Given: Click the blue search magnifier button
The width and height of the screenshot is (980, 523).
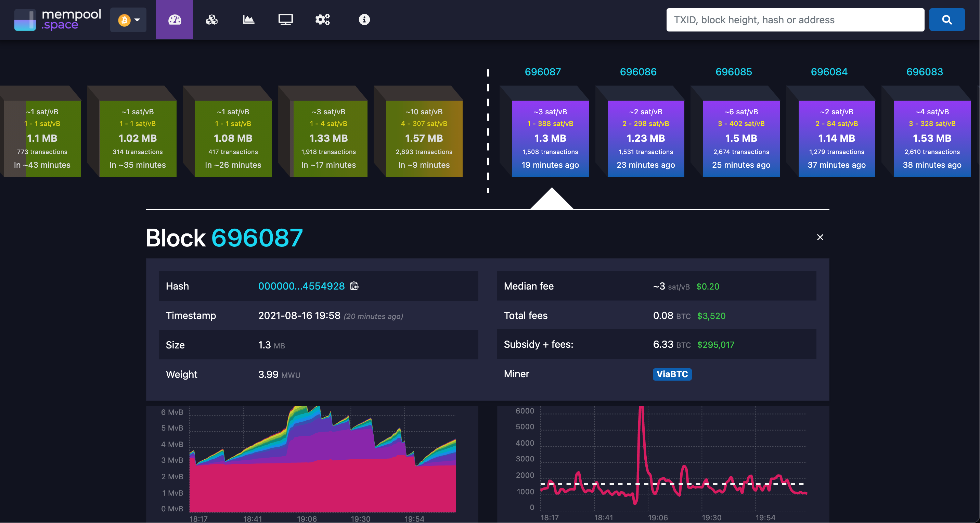Looking at the screenshot, I should (947, 20).
